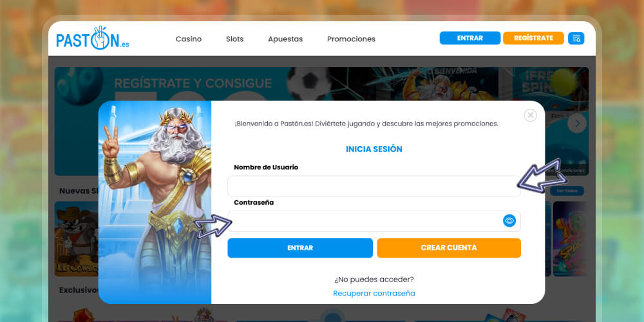Viewport: 644px width, 322px height.
Task: Follow the Recuperar contraseña link
Action: coord(374,293)
